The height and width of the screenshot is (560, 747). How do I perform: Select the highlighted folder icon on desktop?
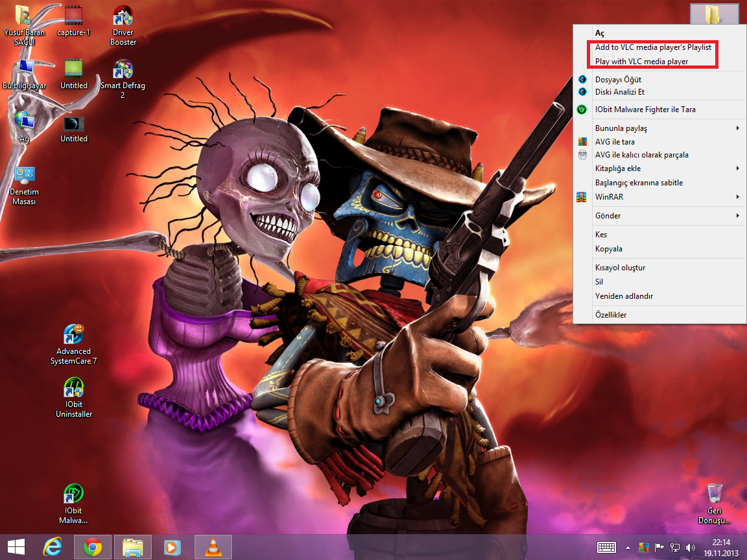pyautogui.click(x=713, y=14)
